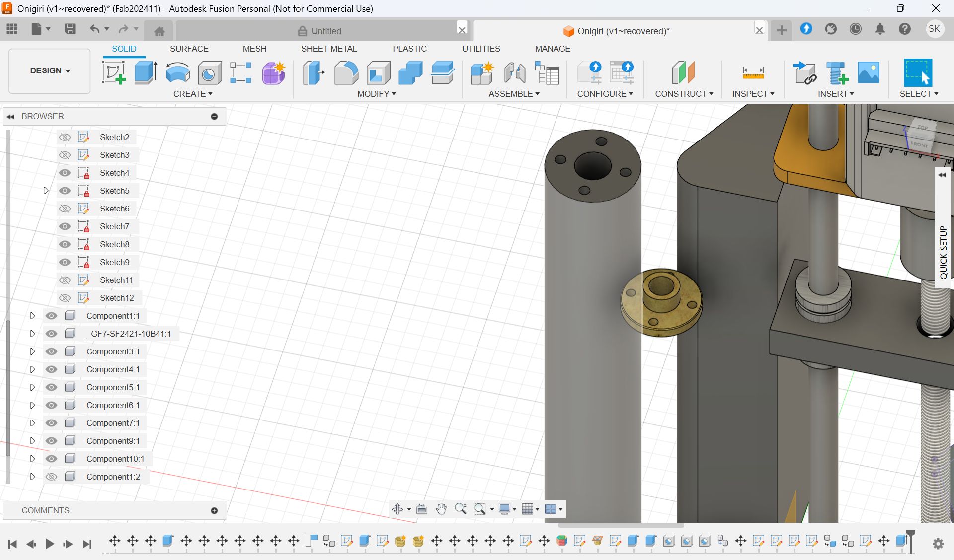This screenshot has width=954, height=560.
Task: Select the Combine tool icon
Action: point(410,73)
